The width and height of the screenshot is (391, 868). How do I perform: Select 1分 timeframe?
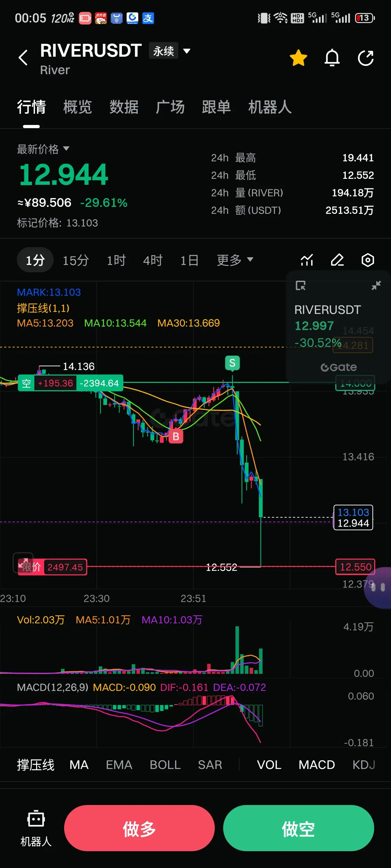point(35,260)
